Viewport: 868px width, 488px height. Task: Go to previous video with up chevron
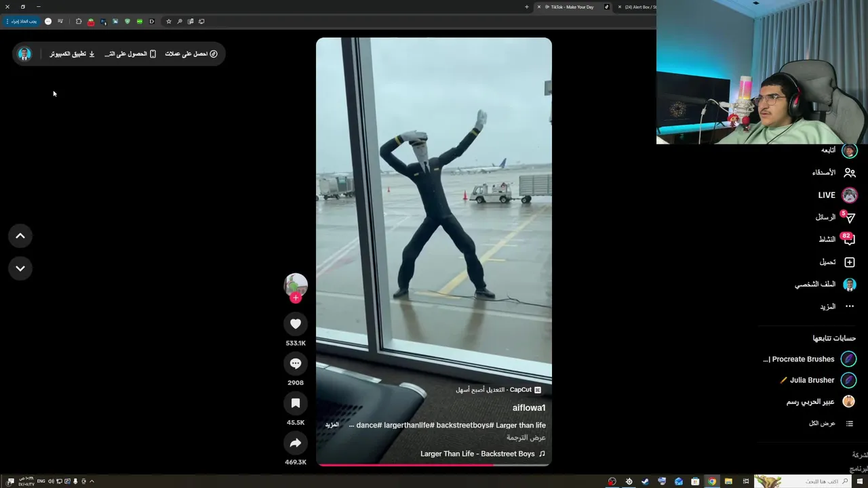(x=20, y=236)
